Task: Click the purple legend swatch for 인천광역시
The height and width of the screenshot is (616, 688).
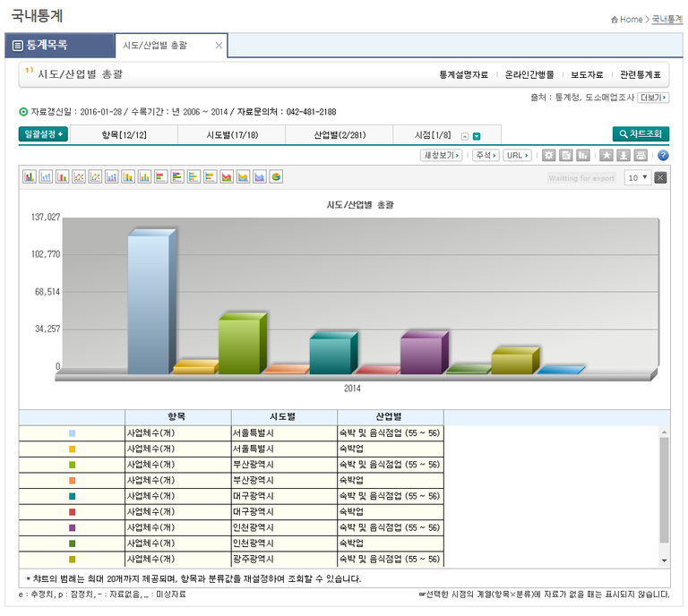Action: pos(73,527)
